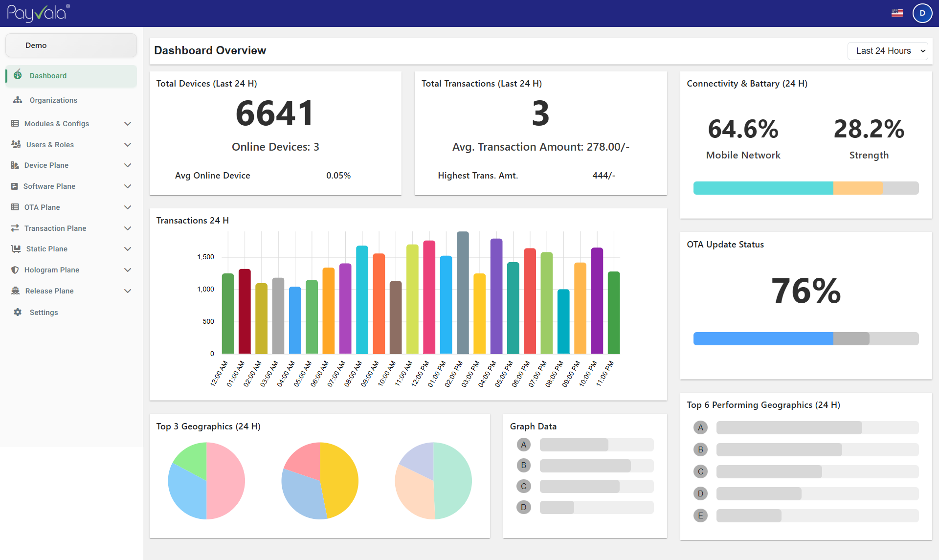939x560 pixels.
Task: Click Release Plane menu label
Action: point(49,291)
